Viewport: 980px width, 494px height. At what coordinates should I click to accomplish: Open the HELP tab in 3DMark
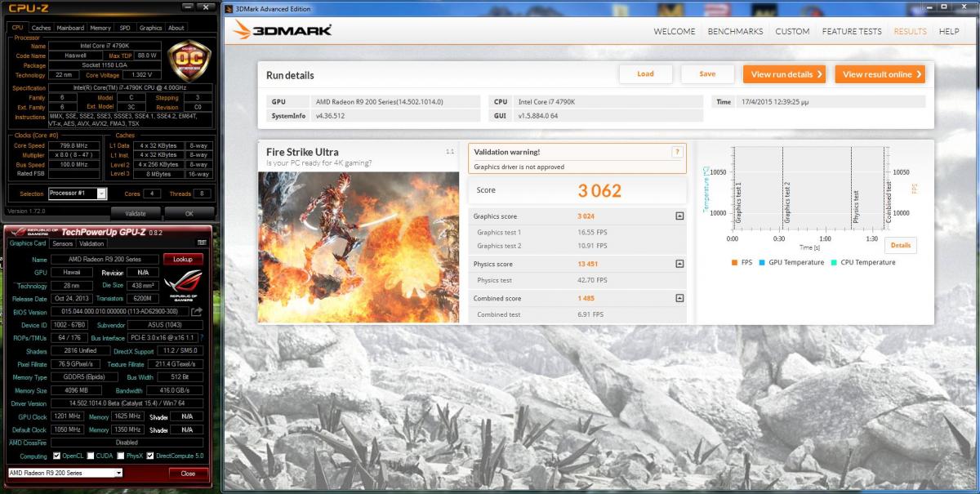pyautogui.click(x=949, y=31)
